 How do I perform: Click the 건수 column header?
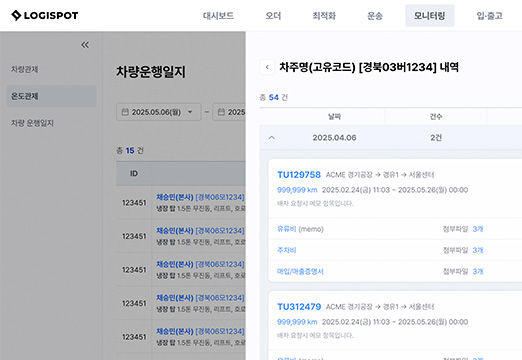[x=436, y=117]
